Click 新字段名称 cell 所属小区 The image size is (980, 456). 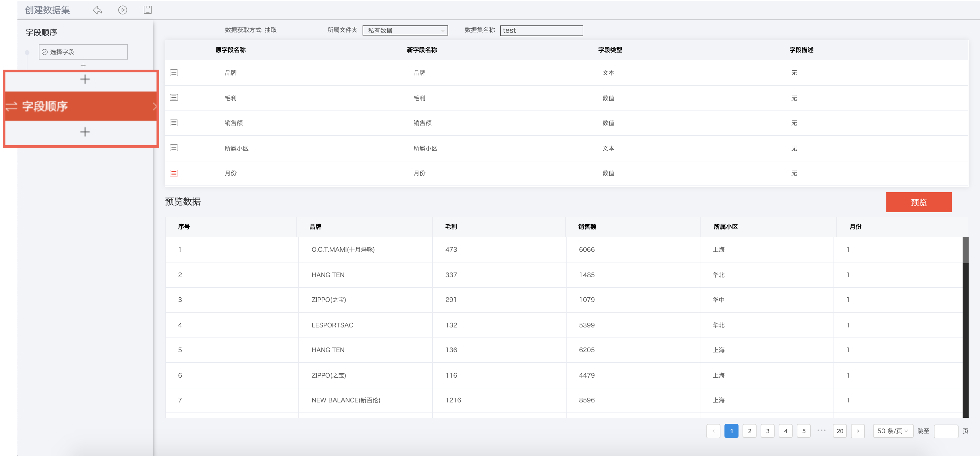(x=425, y=148)
